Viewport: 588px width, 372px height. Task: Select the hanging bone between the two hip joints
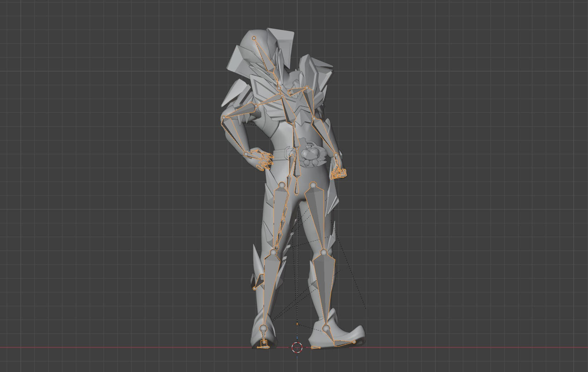(x=297, y=186)
